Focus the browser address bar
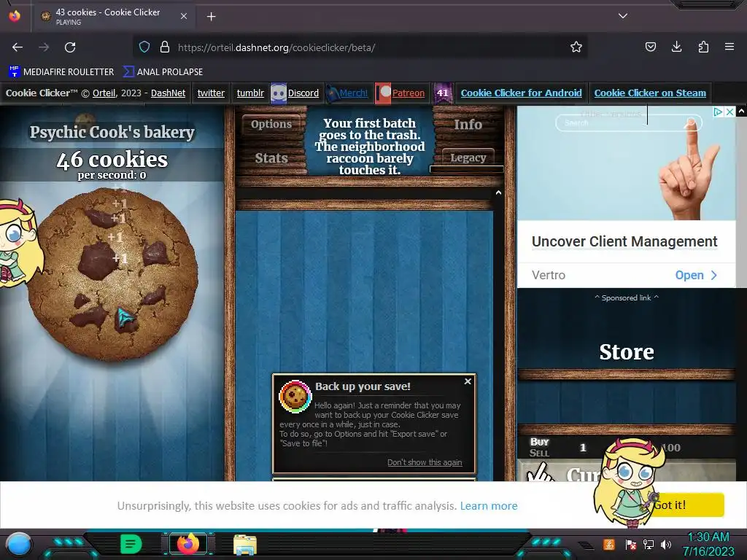Screen dimensions: 747x560 360,47
